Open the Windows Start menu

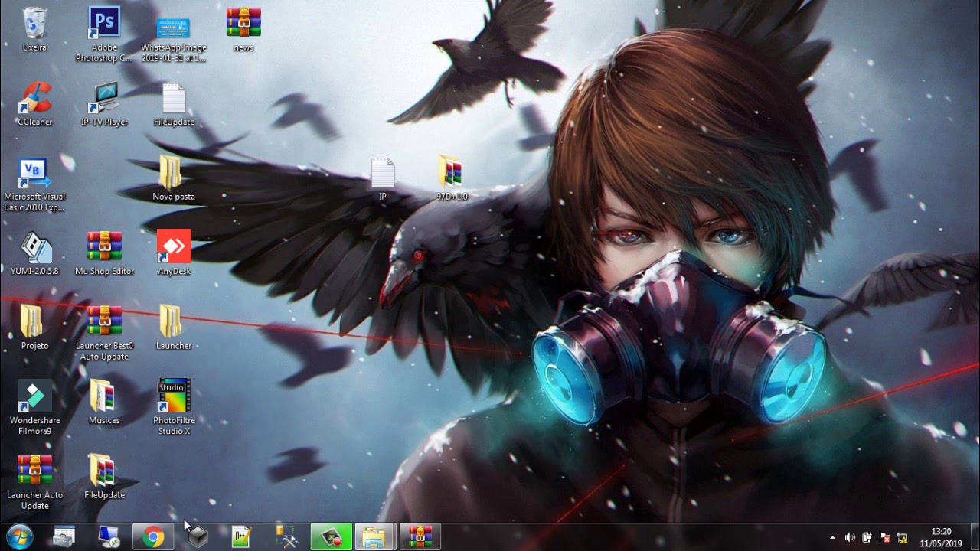click(18, 537)
